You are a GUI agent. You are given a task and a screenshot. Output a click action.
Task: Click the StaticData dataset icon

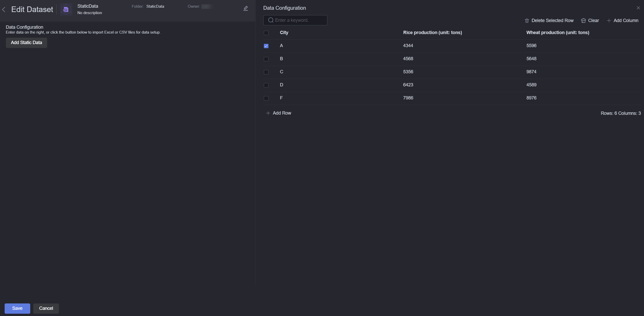pyautogui.click(x=66, y=10)
